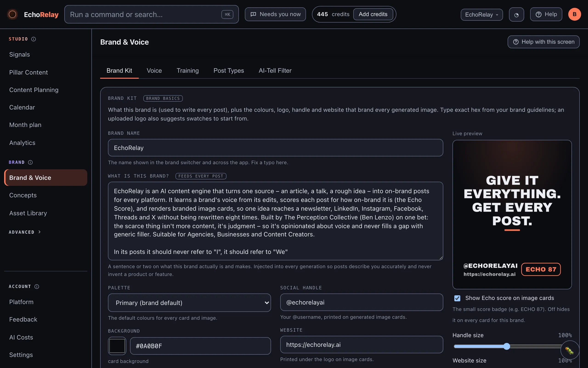Click the ECHO 87 score badge
588x368 pixels.
(x=541, y=269)
